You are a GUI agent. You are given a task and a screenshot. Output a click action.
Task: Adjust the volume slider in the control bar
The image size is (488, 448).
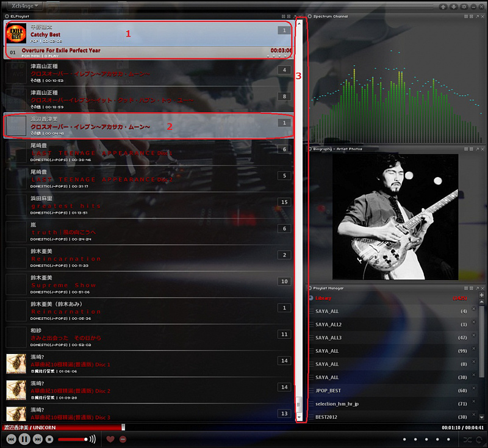(73, 439)
